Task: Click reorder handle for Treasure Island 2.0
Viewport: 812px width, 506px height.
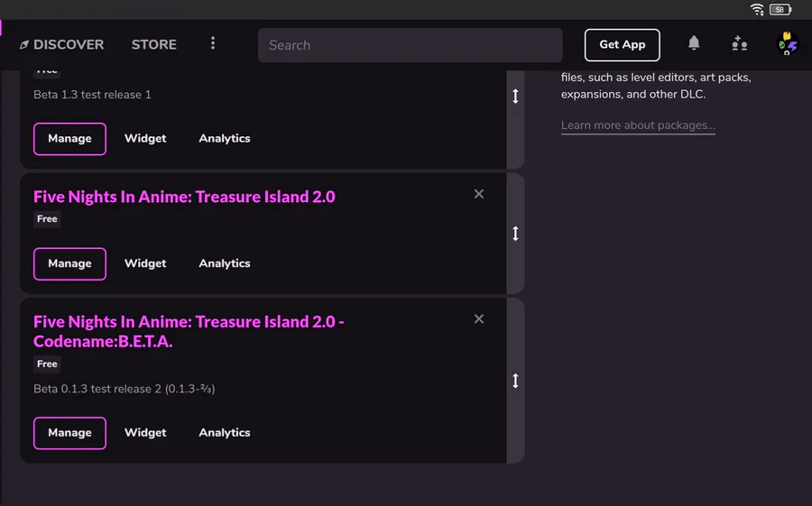Action: (x=515, y=234)
